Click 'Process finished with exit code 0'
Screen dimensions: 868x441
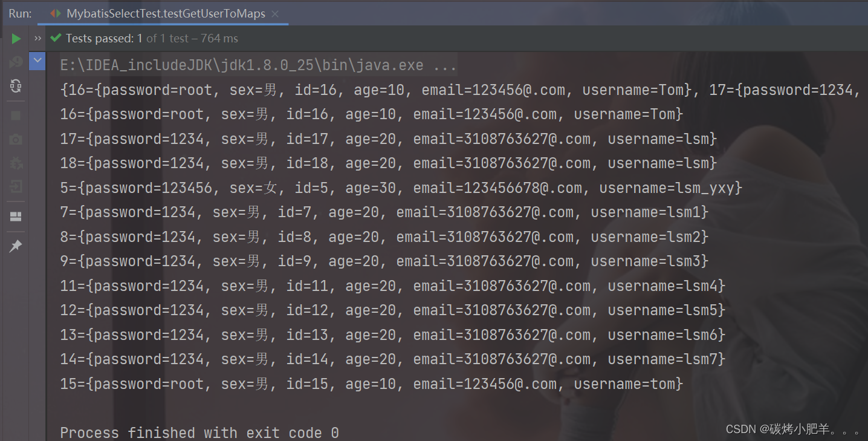coord(199,433)
